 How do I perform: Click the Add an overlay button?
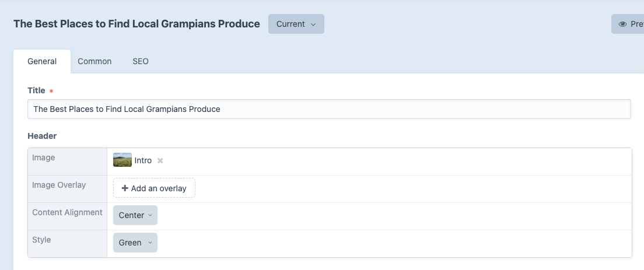pos(154,188)
